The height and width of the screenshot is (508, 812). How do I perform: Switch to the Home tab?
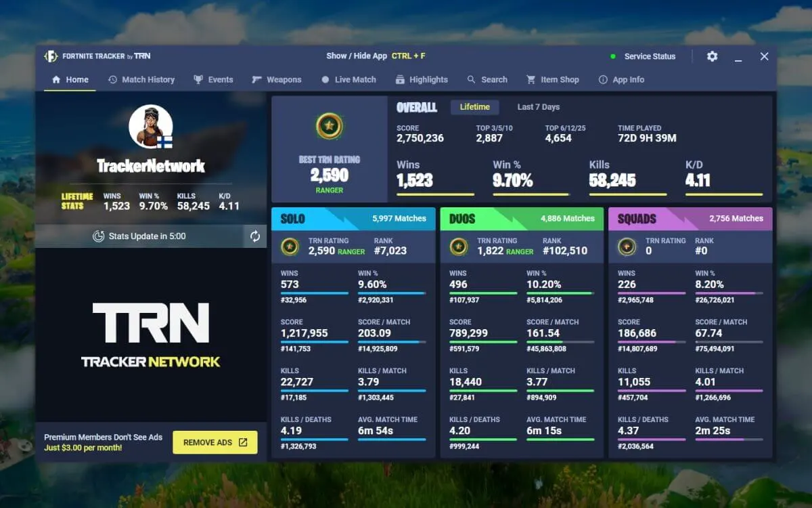(69, 79)
